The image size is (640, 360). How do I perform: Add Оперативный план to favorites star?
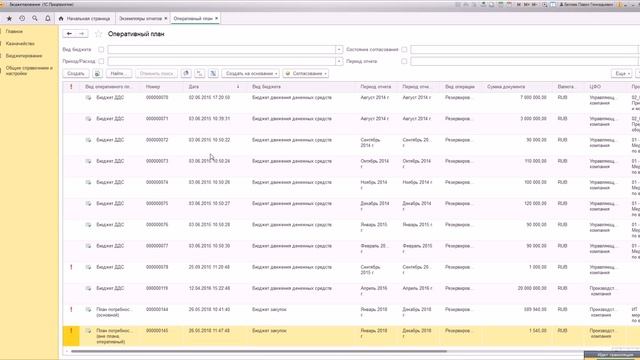point(98,34)
